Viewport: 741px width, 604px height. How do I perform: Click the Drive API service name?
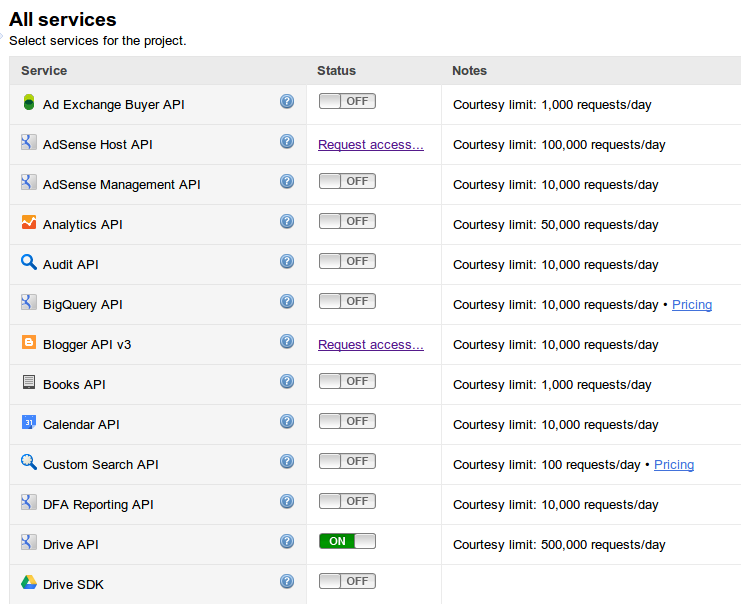click(x=71, y=544)
